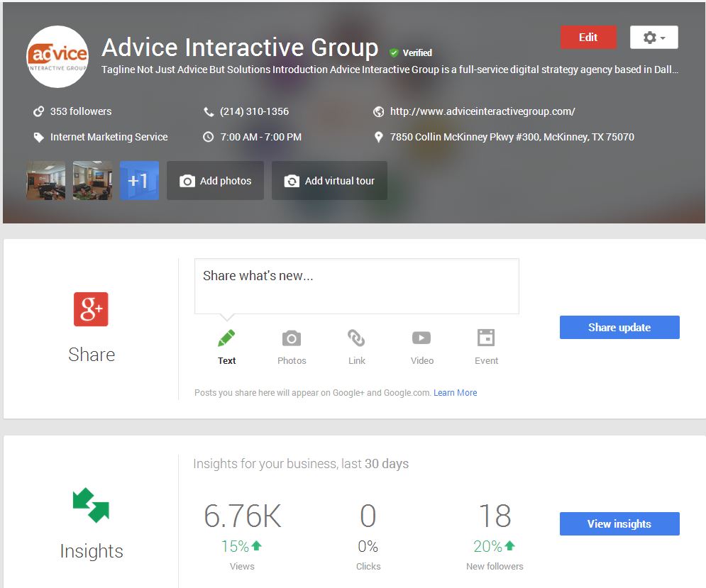706x588 pixels.
Task: Click the phone handset icon
Action: tap(209, 111)
